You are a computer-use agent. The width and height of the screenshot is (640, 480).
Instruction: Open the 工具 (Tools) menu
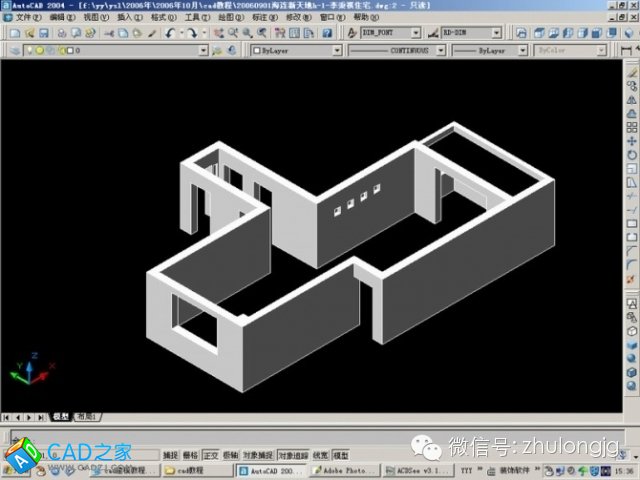[x=198, y=18]
